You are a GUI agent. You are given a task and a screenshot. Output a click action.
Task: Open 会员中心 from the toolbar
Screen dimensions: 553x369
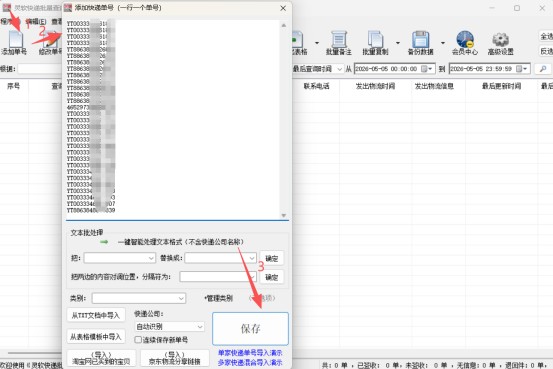click(x=465, y=42)
